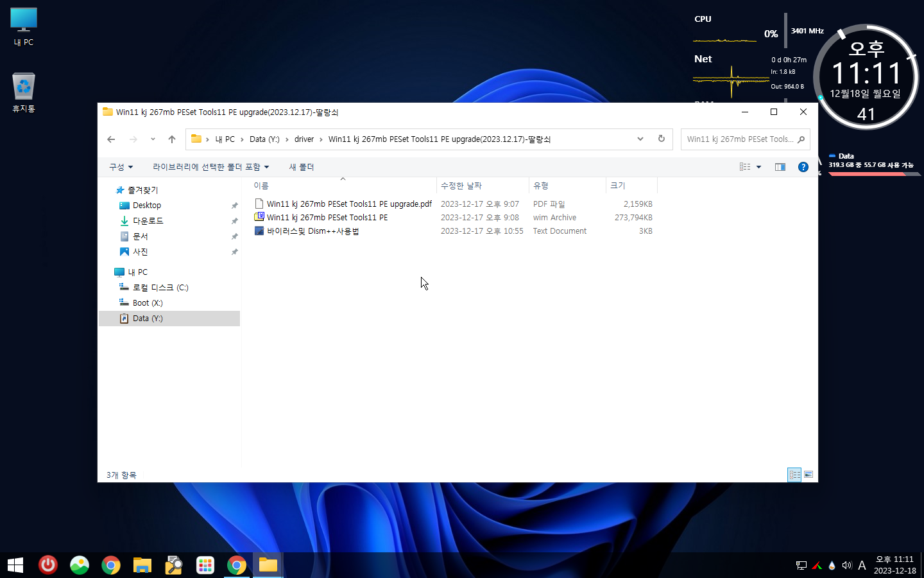Open the File Explorer taskbar icon
Image resolution: width=924 pixels, height=578 pixels.
[142, 565]
